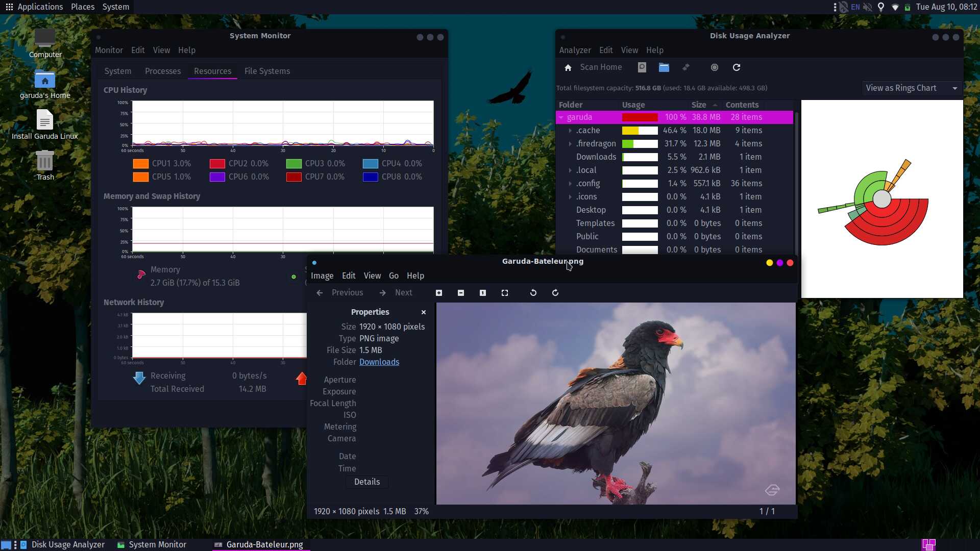The height and width of the screenshot is (551, 980).
Task: Expand the .config folder row
Action: tap(570, 184)
